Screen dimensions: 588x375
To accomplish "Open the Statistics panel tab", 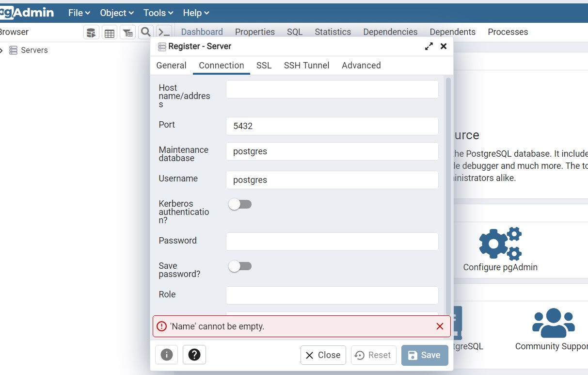I will pyautogui.click(x=333, y=32).
